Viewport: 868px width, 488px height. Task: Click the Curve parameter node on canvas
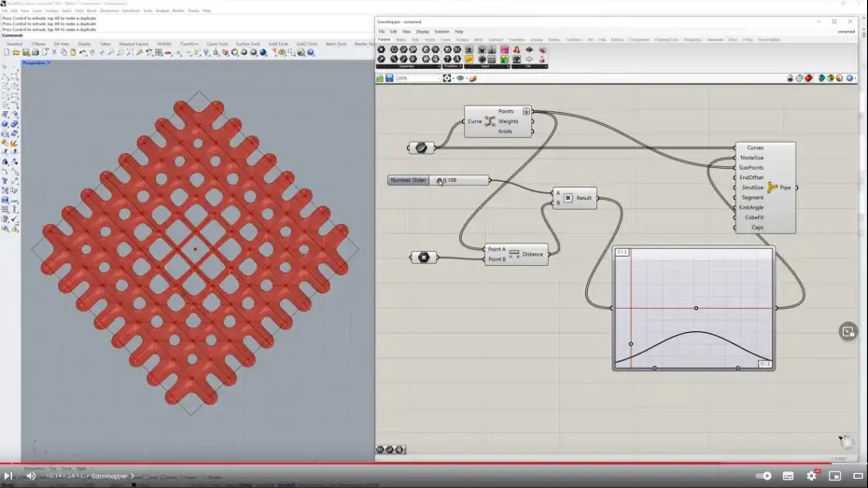point(421,147)
